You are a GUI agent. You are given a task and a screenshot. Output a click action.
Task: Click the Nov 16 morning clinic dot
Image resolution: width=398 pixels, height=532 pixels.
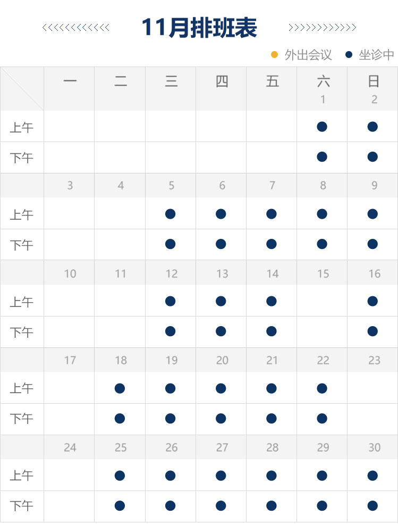pos(372,301)
